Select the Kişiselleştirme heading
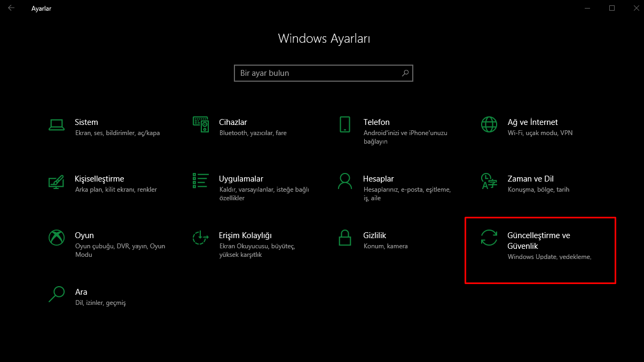644x362 pixels. coord(99,179)
